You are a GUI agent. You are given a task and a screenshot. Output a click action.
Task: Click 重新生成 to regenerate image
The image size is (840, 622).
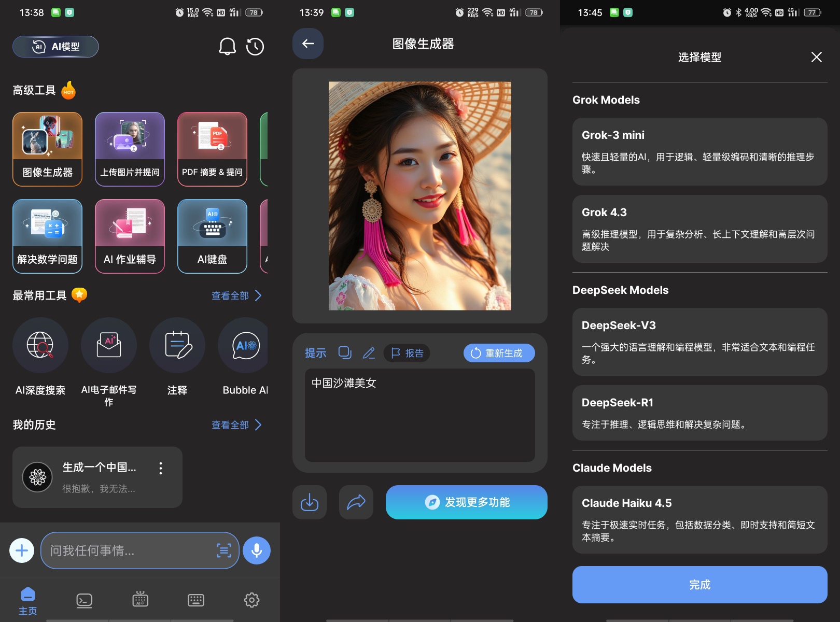click(x=499, y=353)
